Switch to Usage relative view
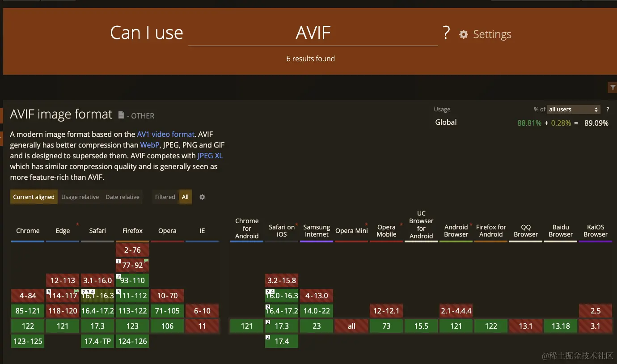617x364 pixels. (80, 197)
